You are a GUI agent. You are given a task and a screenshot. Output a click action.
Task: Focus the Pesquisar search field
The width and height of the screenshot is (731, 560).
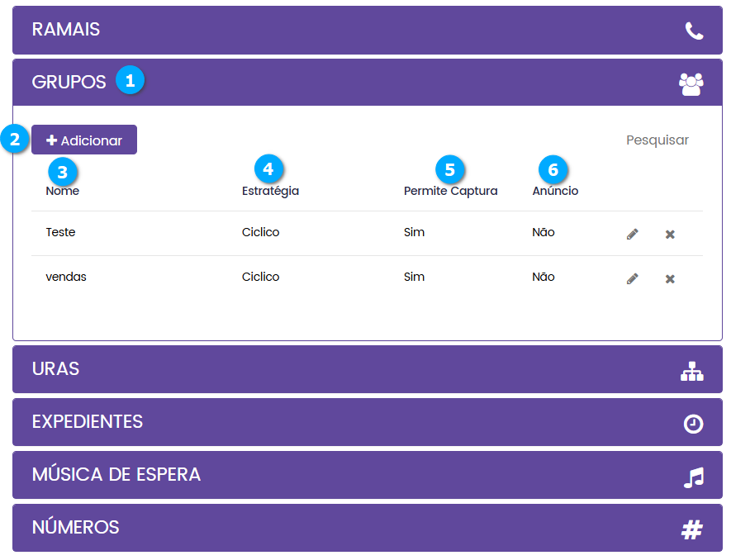tap(657, 140)
